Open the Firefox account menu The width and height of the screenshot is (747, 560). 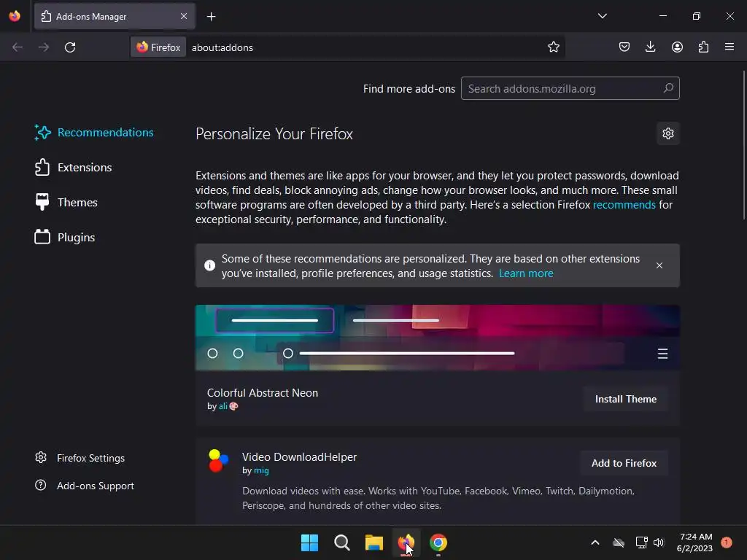pyautogui.click(x=677, y=47)
